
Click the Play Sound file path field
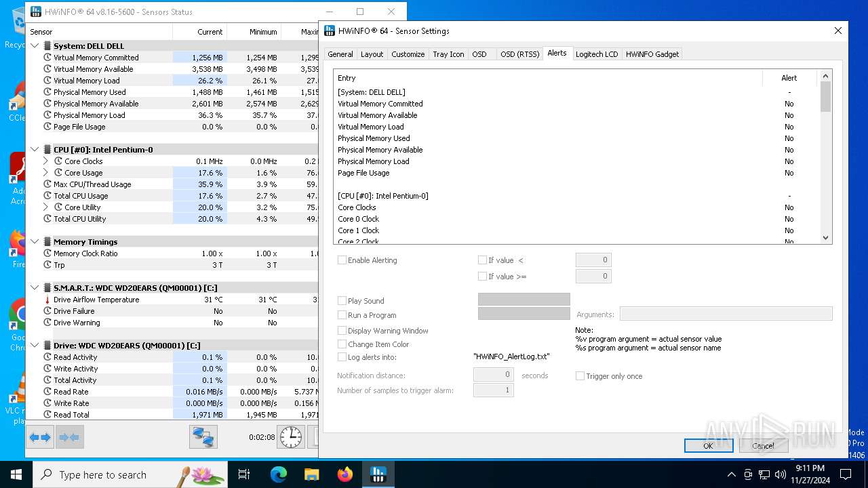(x=524, y=300)
